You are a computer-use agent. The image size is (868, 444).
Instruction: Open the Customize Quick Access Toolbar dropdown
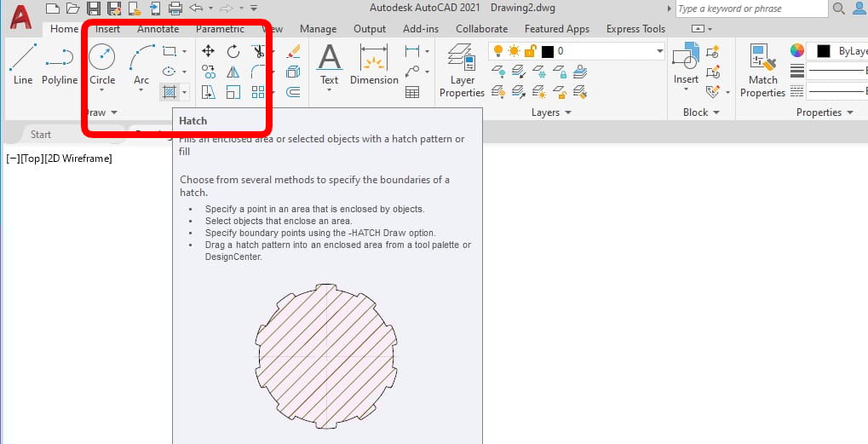pos(254,9)
